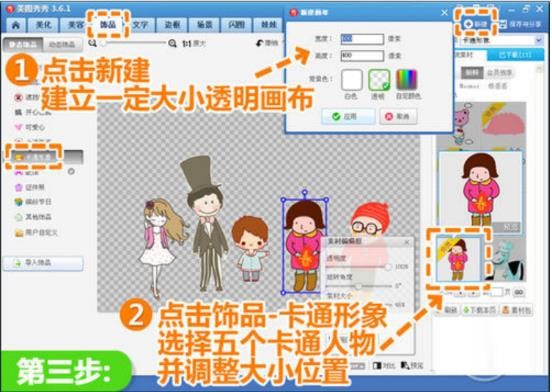Switch to the 美化 tab
Viewport: 552px width, 392px height.
coord(43,25)
